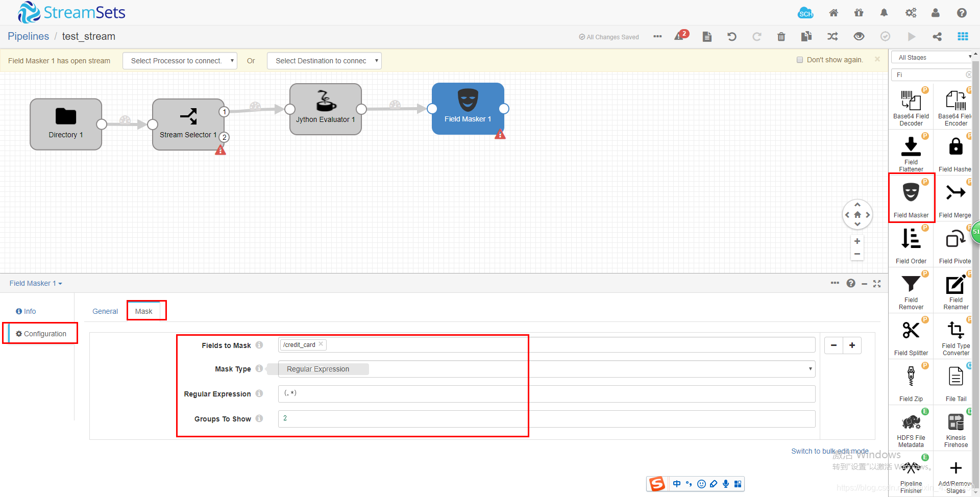This screenshot has width=980, height=497.
Task: Add mask configuration row with plus button
Action: click(852, 345)
